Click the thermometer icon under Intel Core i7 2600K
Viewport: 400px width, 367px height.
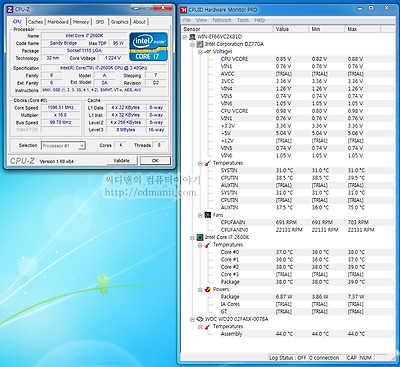(x=208, y=245)
